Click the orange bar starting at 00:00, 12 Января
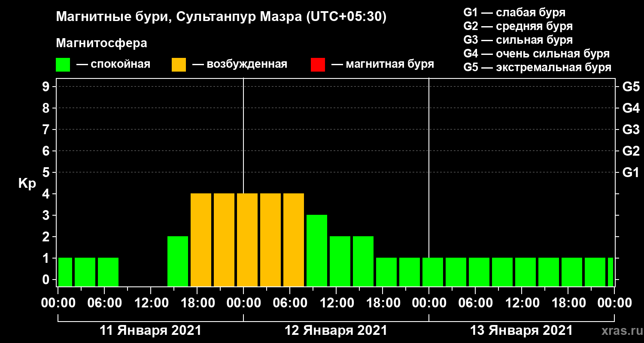The width and height of the screenshot is (644, 343). (x=247, y=240)
